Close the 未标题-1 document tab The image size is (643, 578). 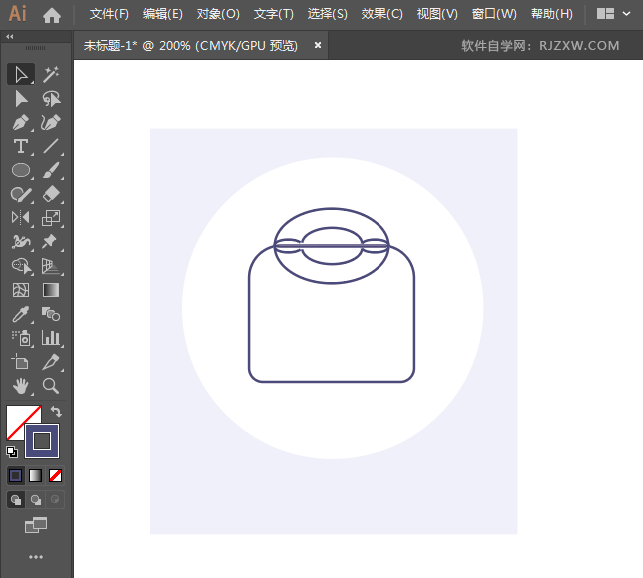click(318, 45)
